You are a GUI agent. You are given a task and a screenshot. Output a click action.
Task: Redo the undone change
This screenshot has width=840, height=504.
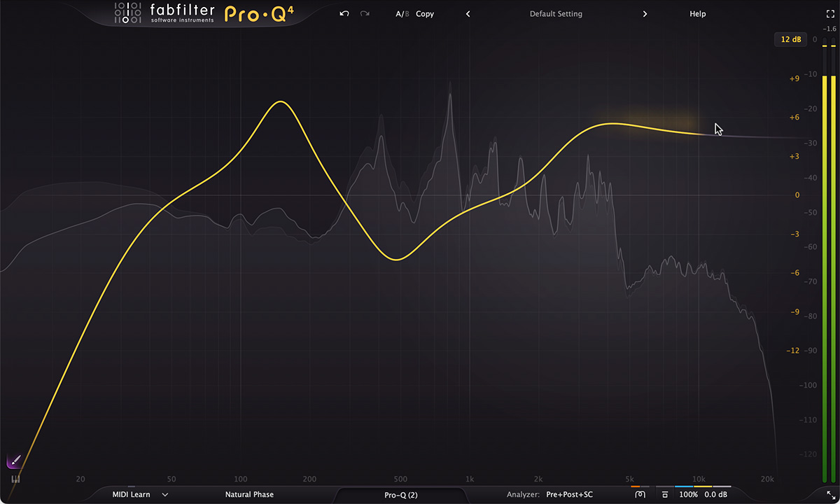pos(365,14)
